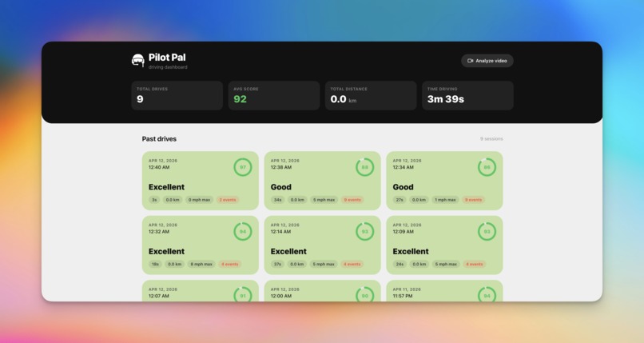This screenshot has width=644, height=343.
Task: Open the Avg Score stat card
Action: coord(274,95)
